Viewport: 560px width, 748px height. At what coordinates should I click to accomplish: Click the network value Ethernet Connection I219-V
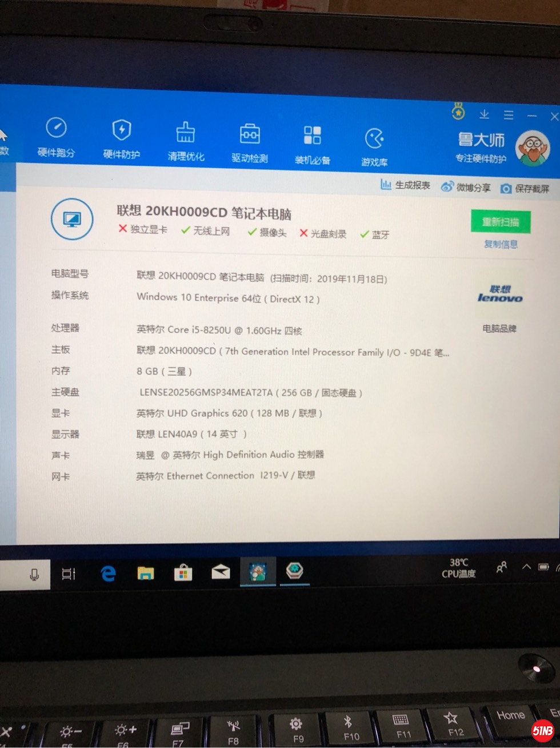pos(225,475)
